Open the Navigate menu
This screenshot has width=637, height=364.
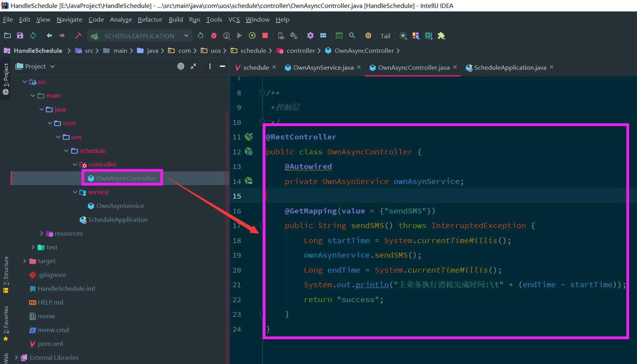pyautogui.click(x=69, y=19)
